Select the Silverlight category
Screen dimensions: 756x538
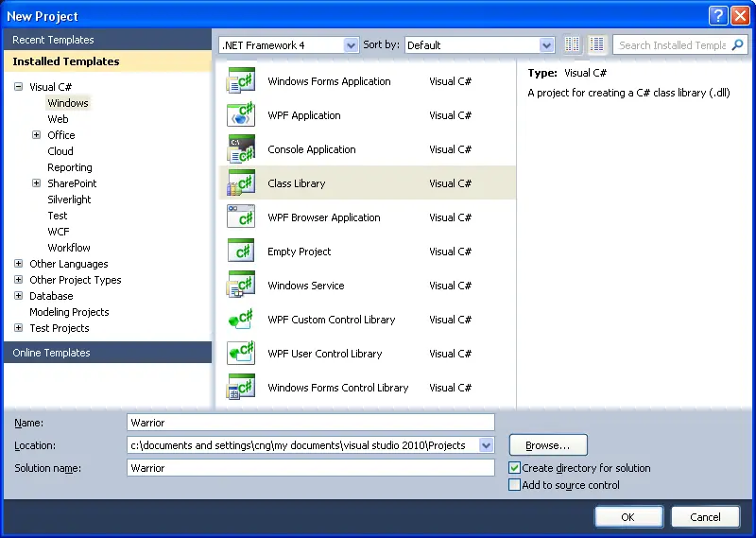pyautogui.click(x=69, y=200)
